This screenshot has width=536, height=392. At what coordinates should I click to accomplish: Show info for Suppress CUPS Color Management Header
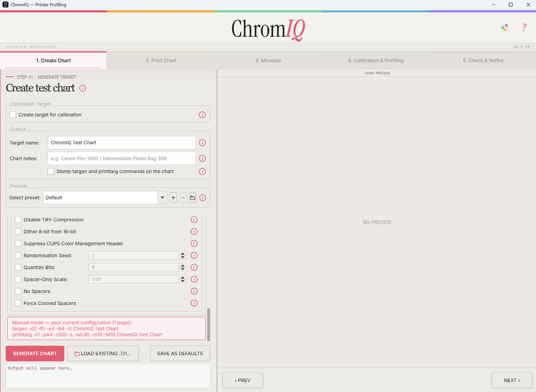coord(194,244)
